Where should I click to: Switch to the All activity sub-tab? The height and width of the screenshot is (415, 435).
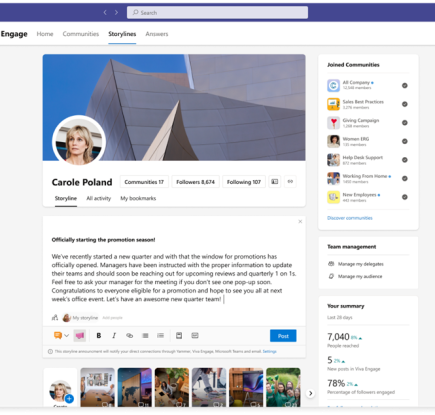point(98,198)
